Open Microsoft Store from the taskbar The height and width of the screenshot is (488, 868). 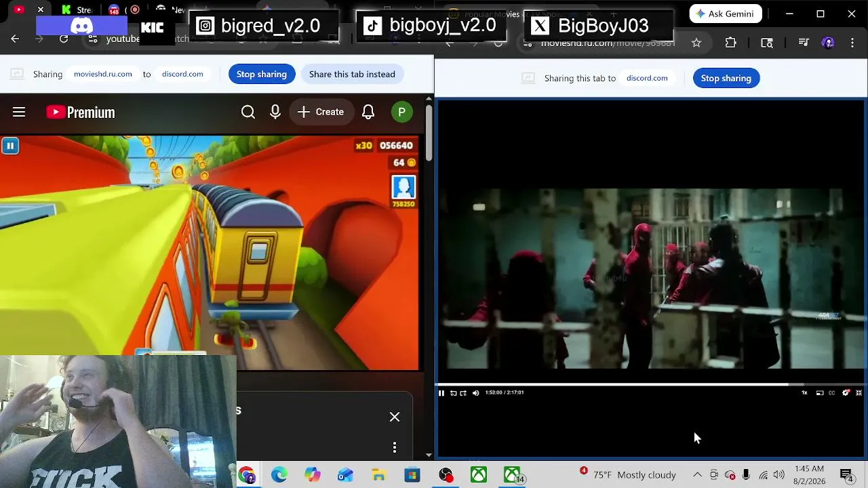click(x=412, y=475)
